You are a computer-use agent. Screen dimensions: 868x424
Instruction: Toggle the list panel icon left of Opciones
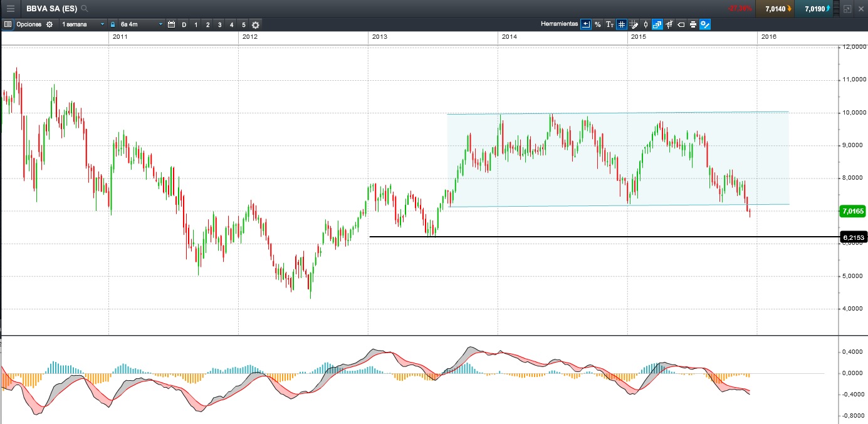[8, 24]
